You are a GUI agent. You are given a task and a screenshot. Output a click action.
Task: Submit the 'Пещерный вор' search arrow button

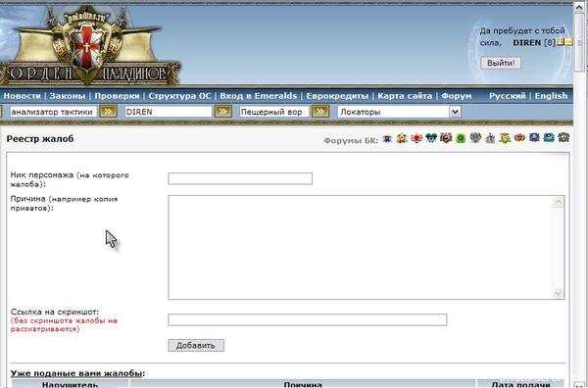coord(320,112)
